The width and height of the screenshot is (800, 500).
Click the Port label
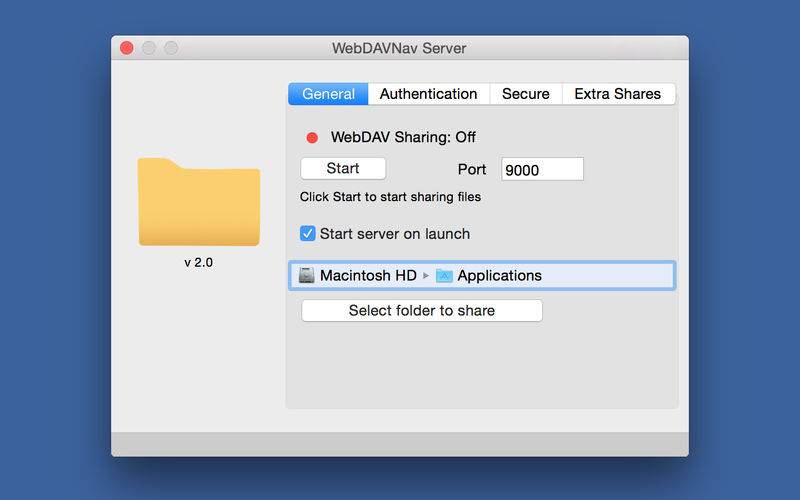pos(472,169)
